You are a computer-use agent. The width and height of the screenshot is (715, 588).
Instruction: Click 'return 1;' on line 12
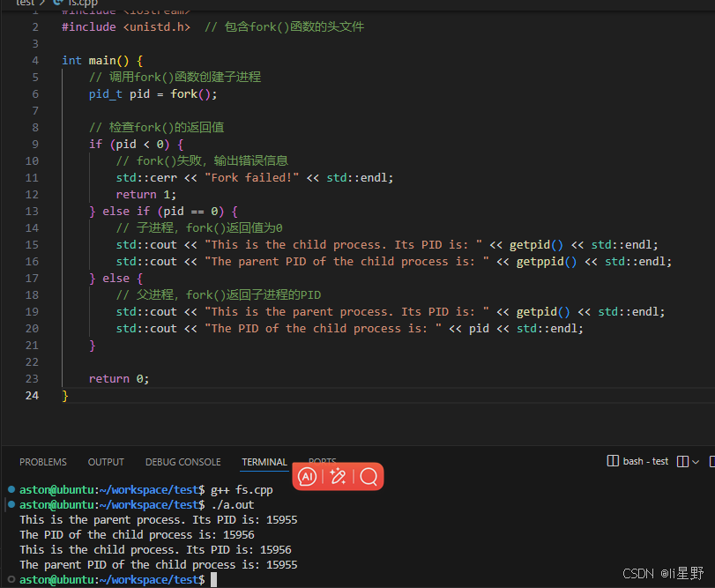pyautogui.click(x=146, y=195)
